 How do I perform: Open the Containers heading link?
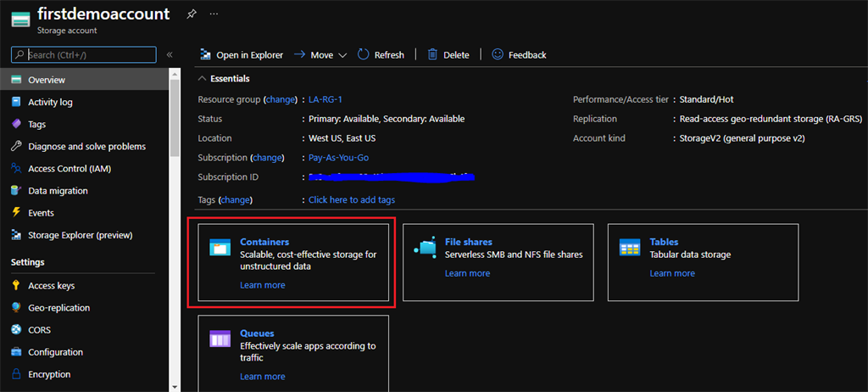click(264, 242)
